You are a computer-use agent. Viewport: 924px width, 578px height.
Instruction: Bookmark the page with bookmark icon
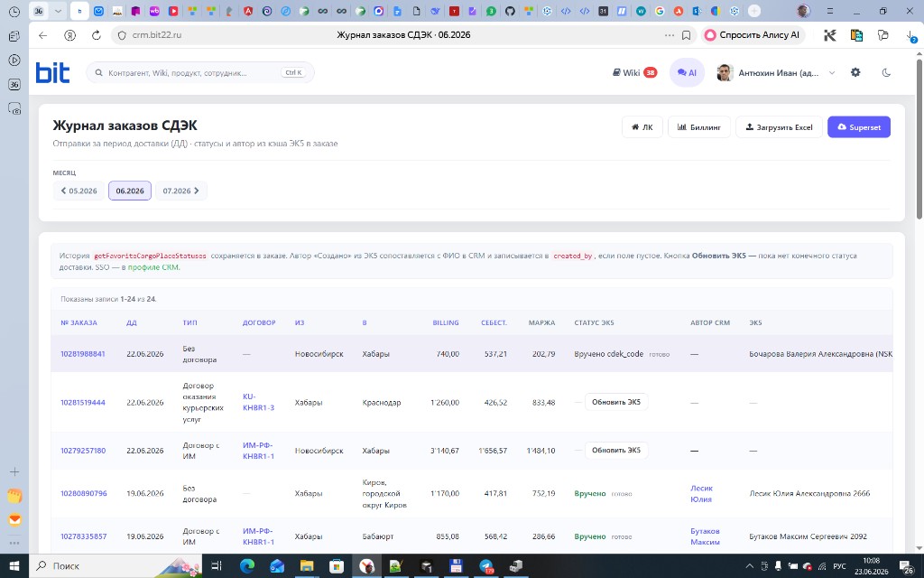click(x=686, y=35)
